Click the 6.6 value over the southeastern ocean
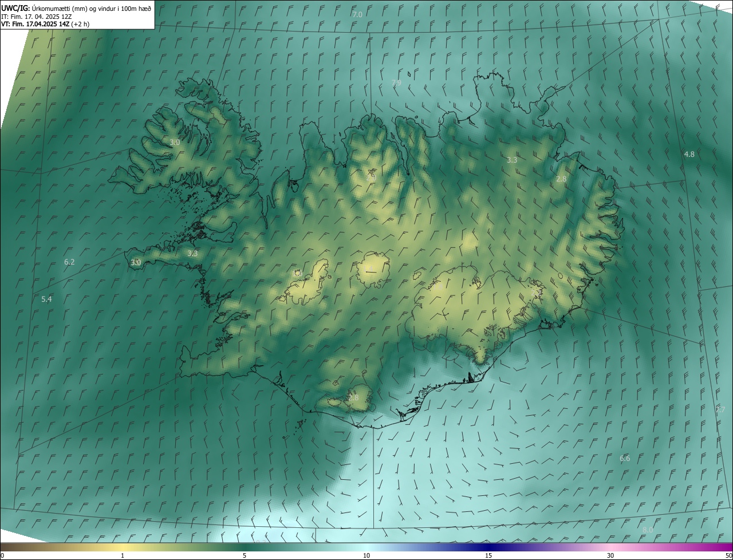Viewport: 733px width, 560px height. click(x=625, y=459)
